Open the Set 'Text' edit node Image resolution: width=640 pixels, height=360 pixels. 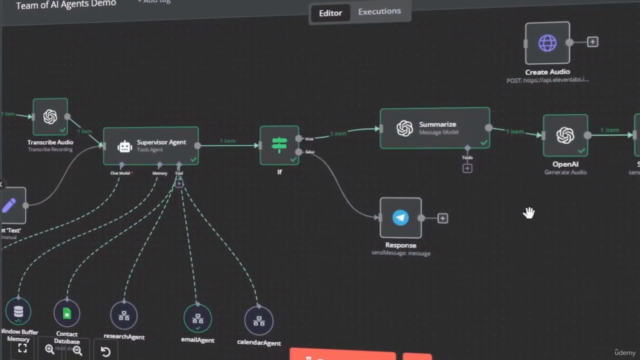coord(12,205)
